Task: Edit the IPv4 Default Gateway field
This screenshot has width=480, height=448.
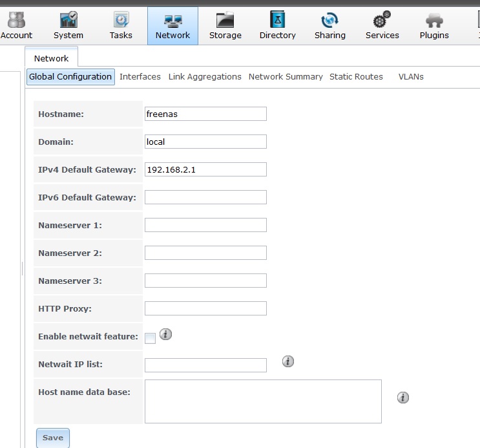Action: (x=205, y=169)
